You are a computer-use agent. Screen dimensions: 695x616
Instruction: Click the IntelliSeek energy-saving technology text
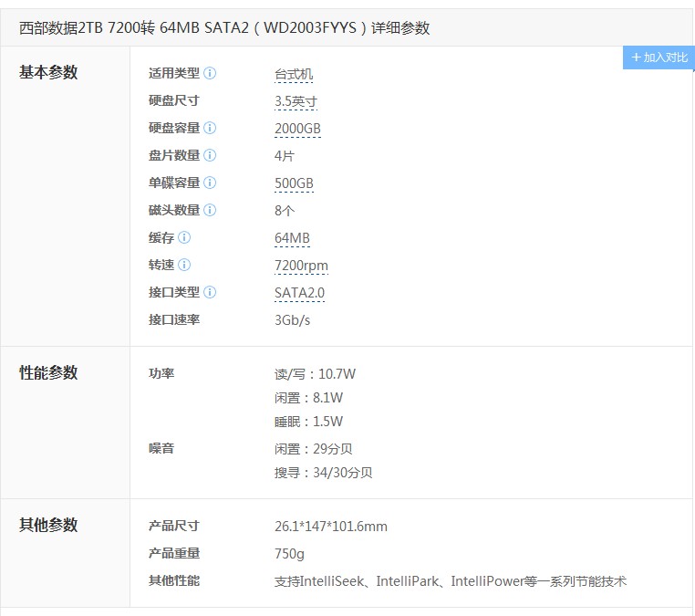pyautogui.click(x=451, y=581)
